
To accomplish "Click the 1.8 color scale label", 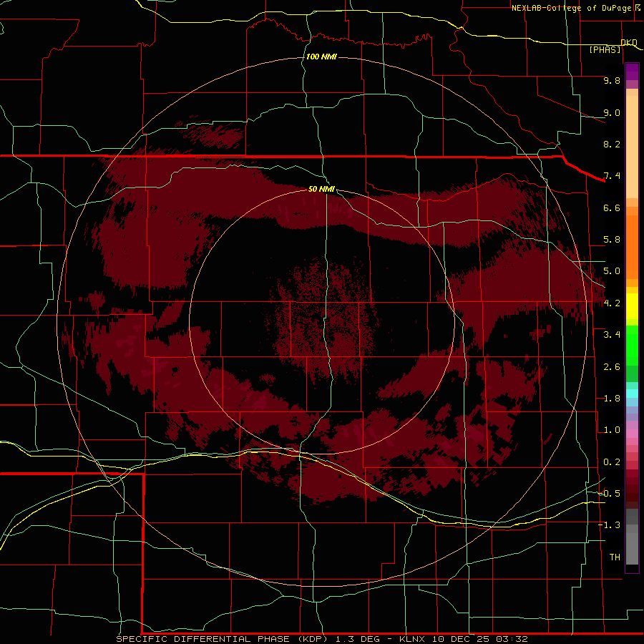I will 612,399.
